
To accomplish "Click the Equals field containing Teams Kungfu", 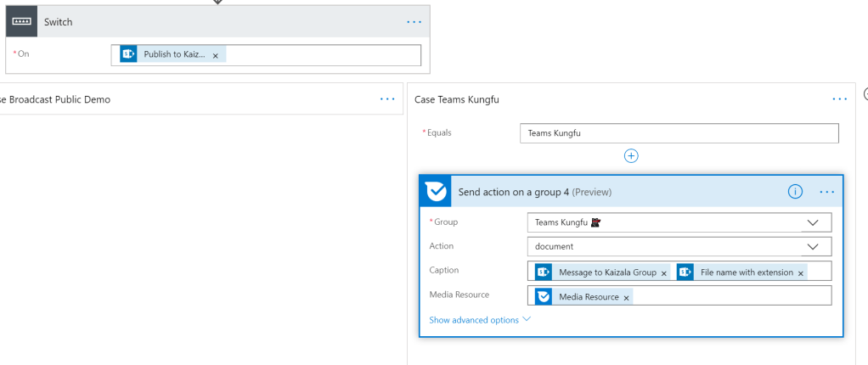I will tap(678, 133).
